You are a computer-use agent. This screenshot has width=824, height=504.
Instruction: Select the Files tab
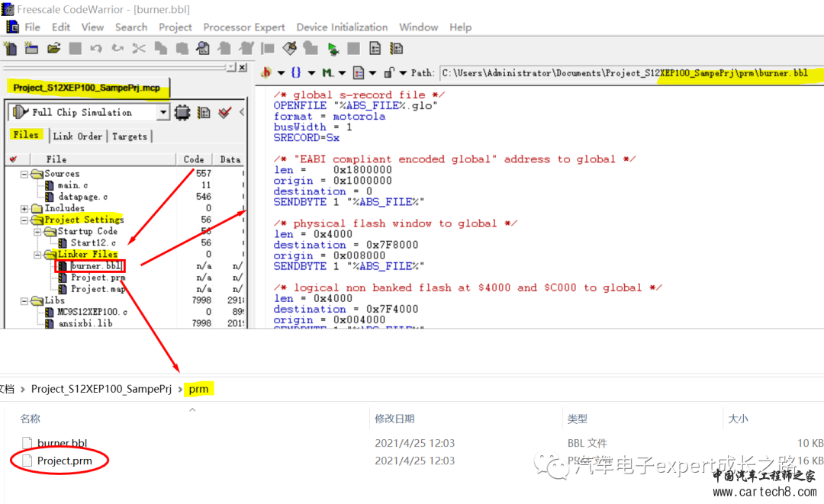pyautogui.click(x=26, y=135)
